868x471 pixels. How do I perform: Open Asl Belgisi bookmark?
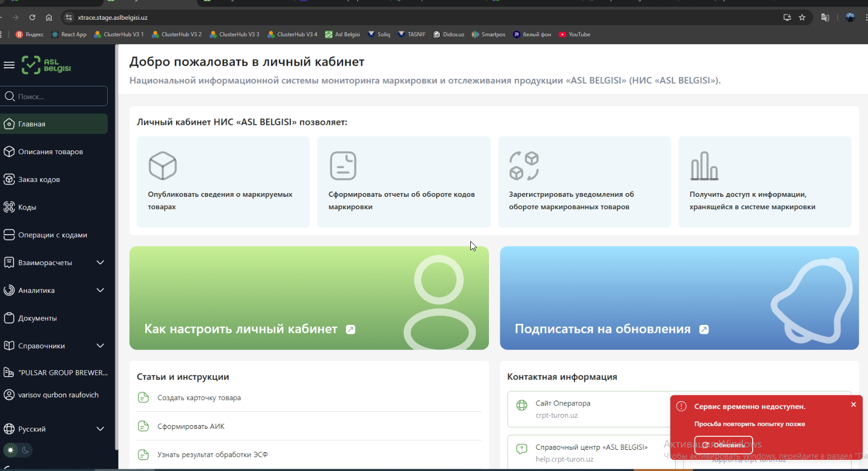[343, 35]
